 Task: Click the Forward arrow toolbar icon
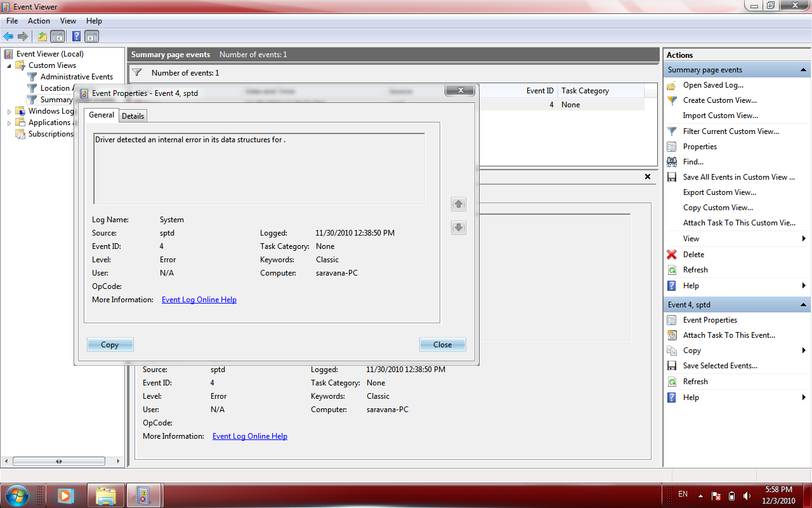tap(23, 36)
